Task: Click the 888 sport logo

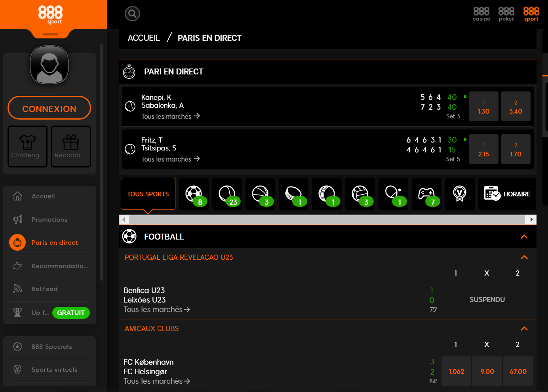Action: tap(51, 15)
